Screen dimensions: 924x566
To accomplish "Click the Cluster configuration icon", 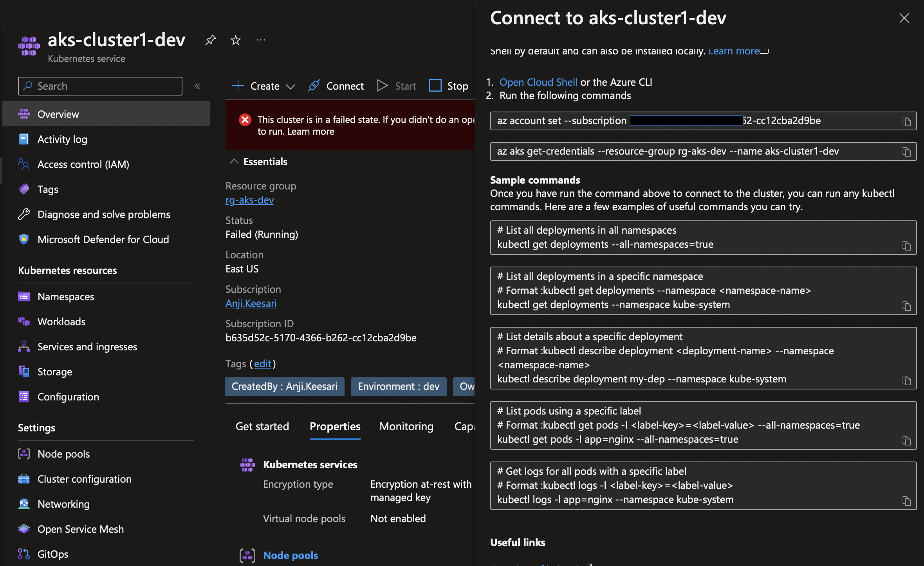I will tap(24, 479).
